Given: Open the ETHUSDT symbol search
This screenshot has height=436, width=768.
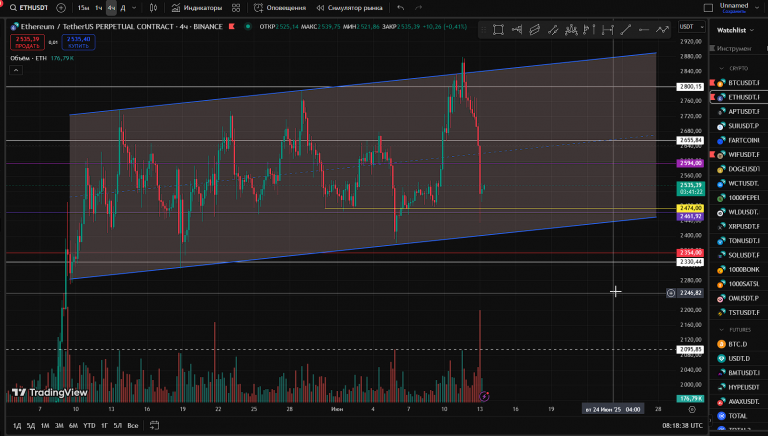Looking at the screenshot, I should (29, 8).
